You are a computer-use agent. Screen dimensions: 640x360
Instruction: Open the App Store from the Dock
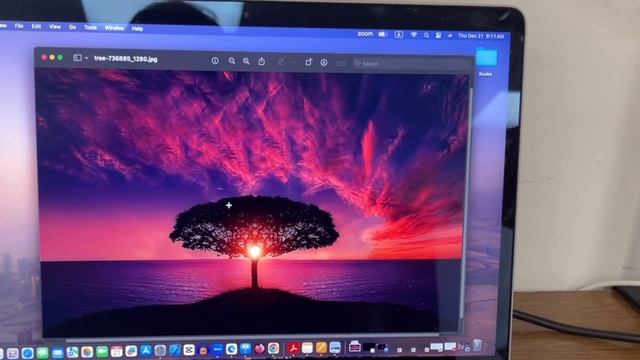(146, 351)
